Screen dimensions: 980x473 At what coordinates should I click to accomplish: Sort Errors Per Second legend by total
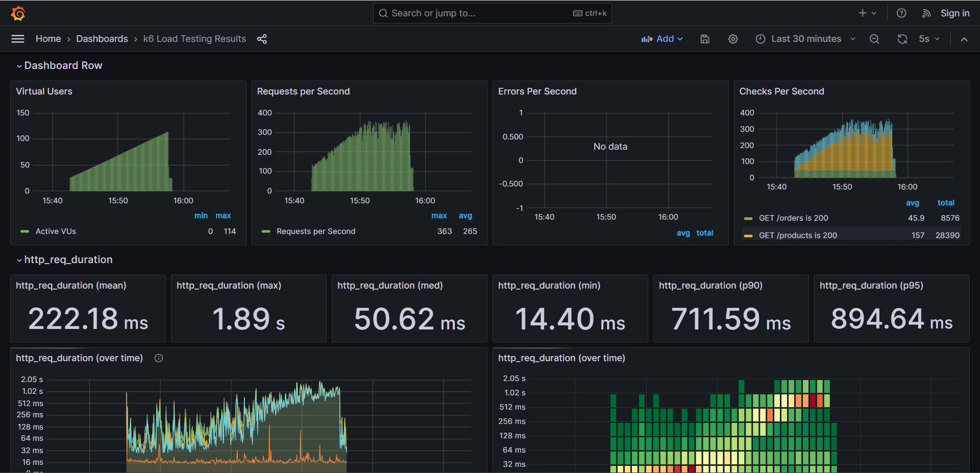coord(705,233)
